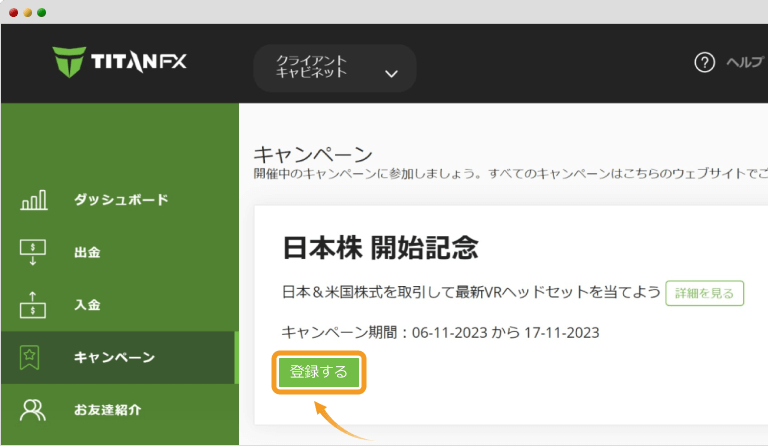Image resolution: width=768 pixels, height=446 pixels.
Task: Click the text 日本＆米国株式を取引して最新VRヘッドセットを当てよう
Action: (471, 292)
